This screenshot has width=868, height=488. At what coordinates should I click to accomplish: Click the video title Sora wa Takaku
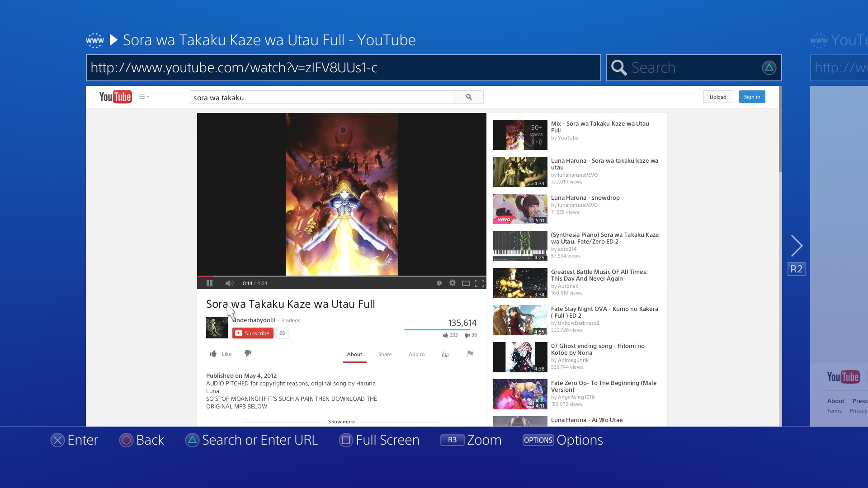(x=290, y=304)
